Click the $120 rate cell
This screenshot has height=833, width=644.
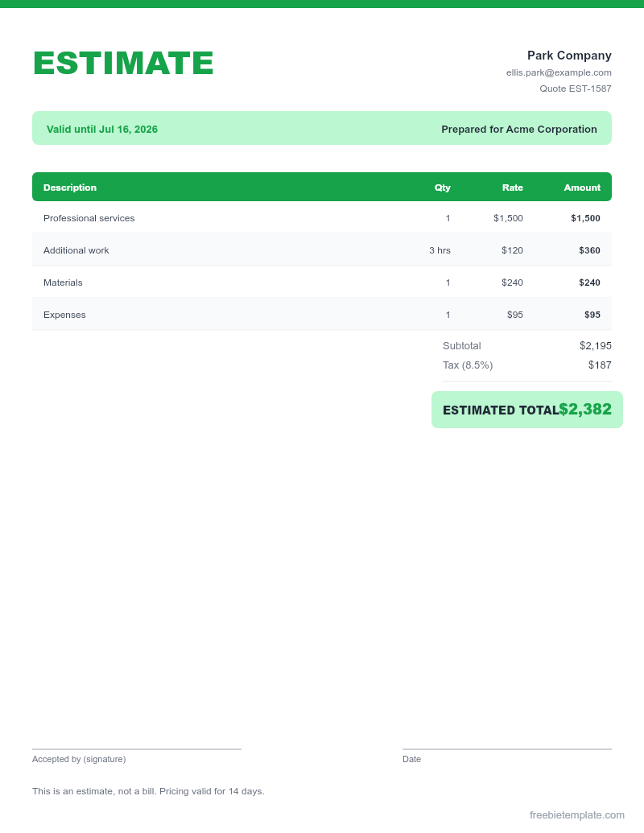512,251
